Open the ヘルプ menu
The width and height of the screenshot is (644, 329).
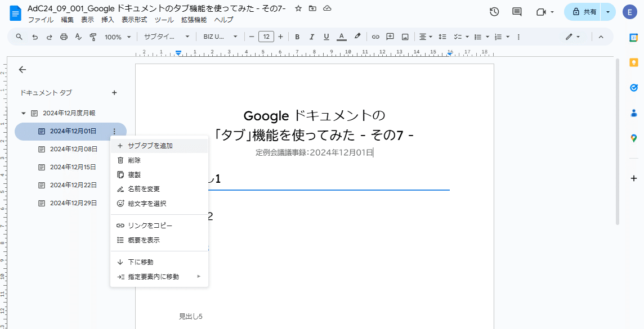pyautogui.click(x=223, y=20)
